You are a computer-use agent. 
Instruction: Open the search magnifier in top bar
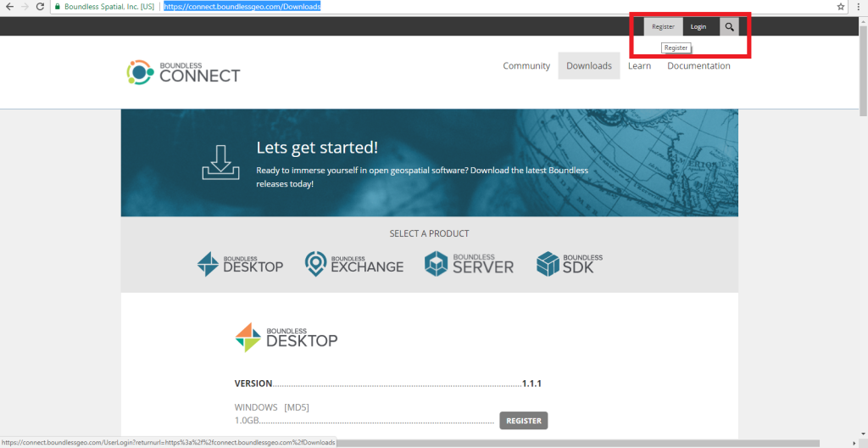(x=729, y=26)
